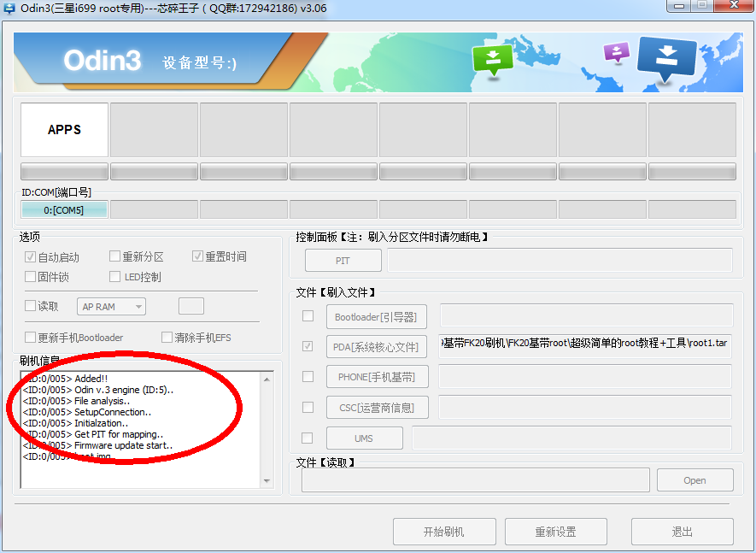Screen dimensions: 756x553
Task: Click log line "Get PIT for mapping.."
Action: pos(93,434)
